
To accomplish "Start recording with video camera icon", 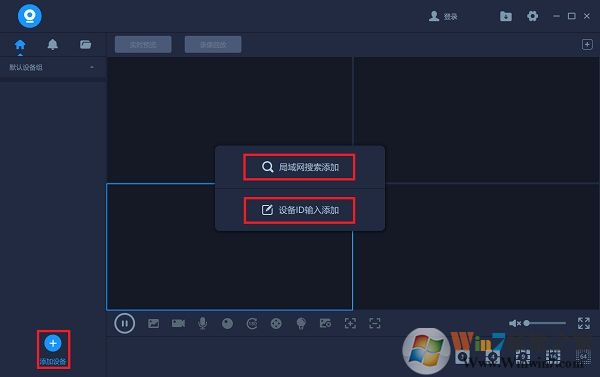I will (x=178, y=323).
